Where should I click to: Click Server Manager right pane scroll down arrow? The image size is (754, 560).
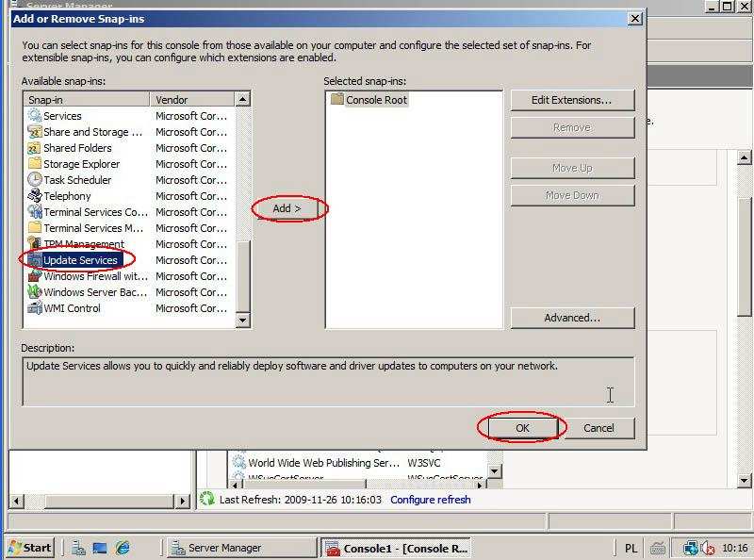(x=744, y=480)
